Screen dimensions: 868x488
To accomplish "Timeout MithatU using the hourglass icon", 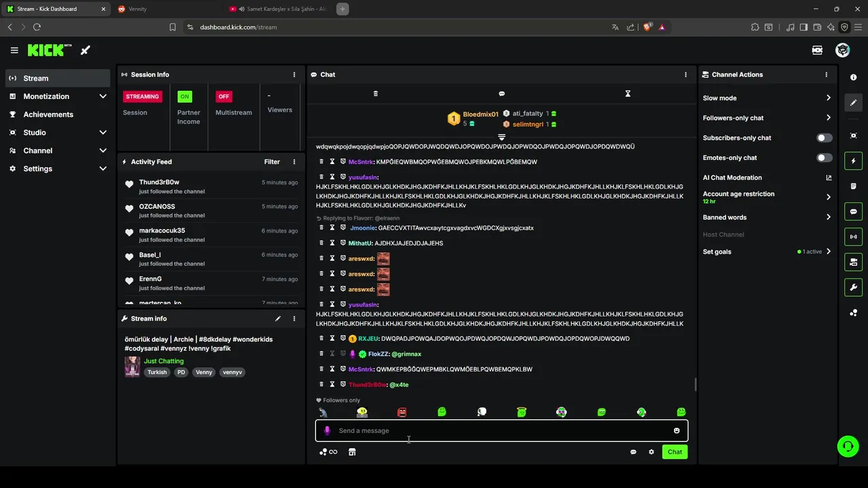I will click(x=332, y=243).
